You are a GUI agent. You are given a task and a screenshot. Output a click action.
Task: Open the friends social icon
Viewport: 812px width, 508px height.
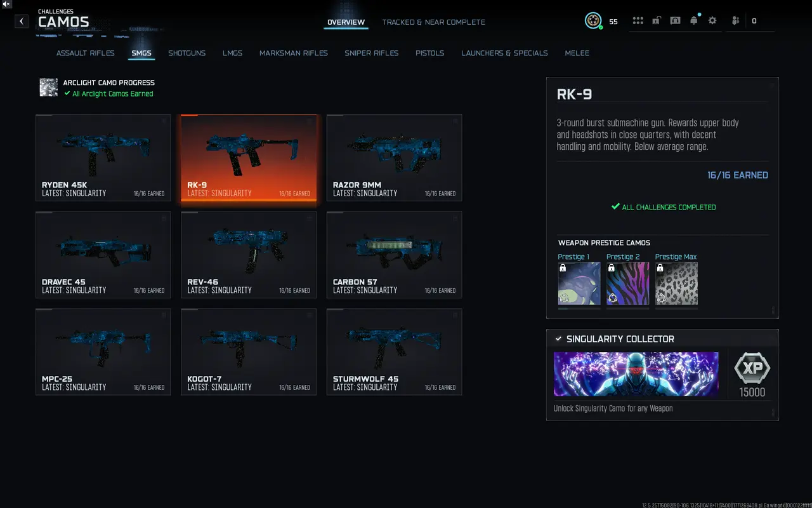coord(736,21)
